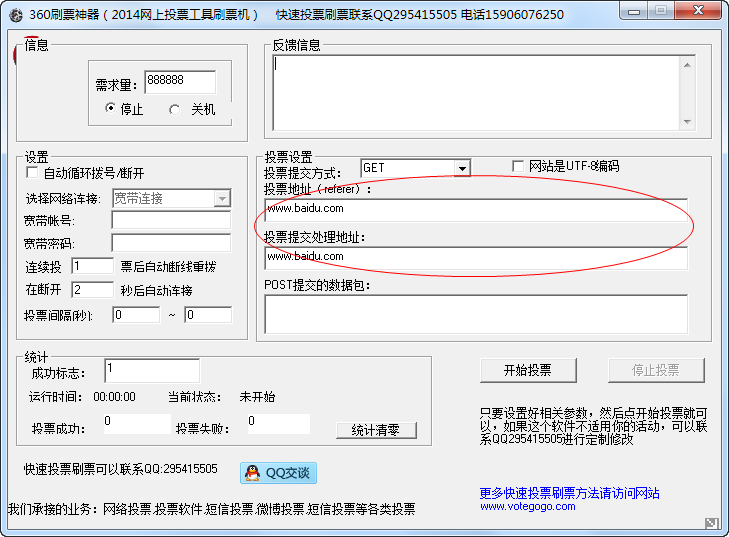Open the 宽带连接 network dropdown
Viewport: 729px width, 537px height.
tap(222, 199)
